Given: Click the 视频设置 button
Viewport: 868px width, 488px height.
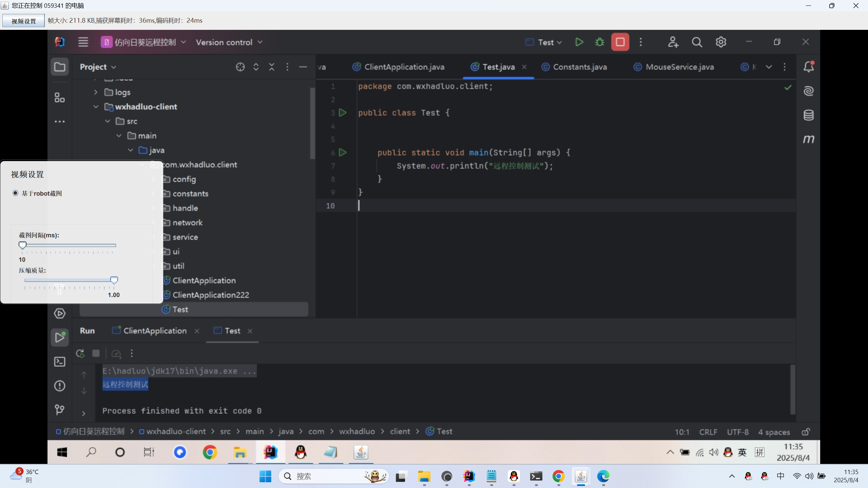Looking at the screenshot, I should point(23,21).
